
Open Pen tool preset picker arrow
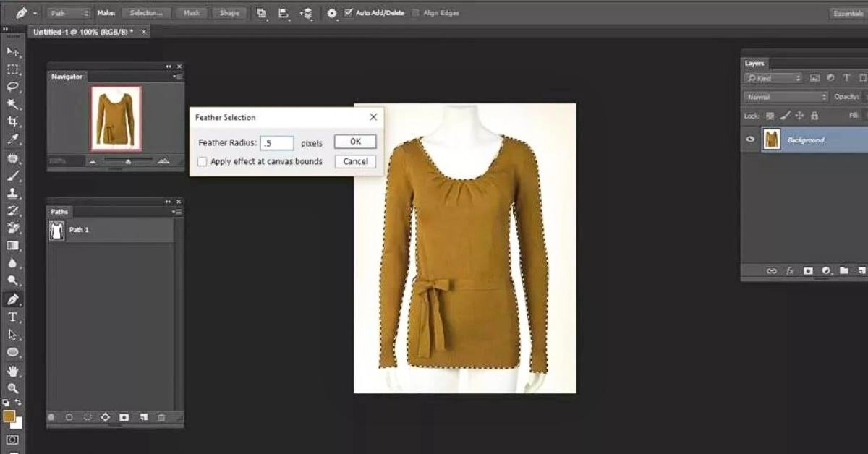35,13
